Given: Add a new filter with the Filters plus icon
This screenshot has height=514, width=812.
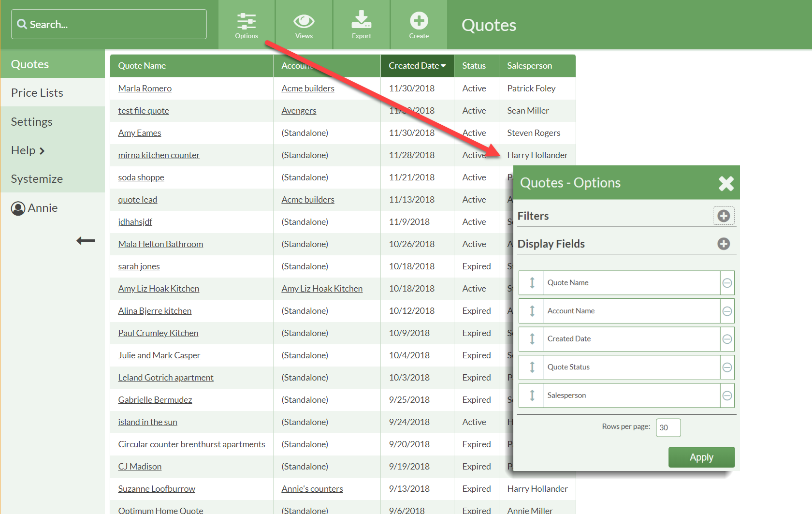Looking at the screenshot, I should (724, 216).
